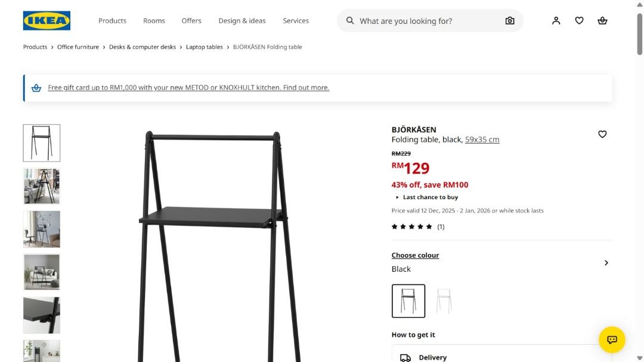Click the search input field

(x=426, y=21)
